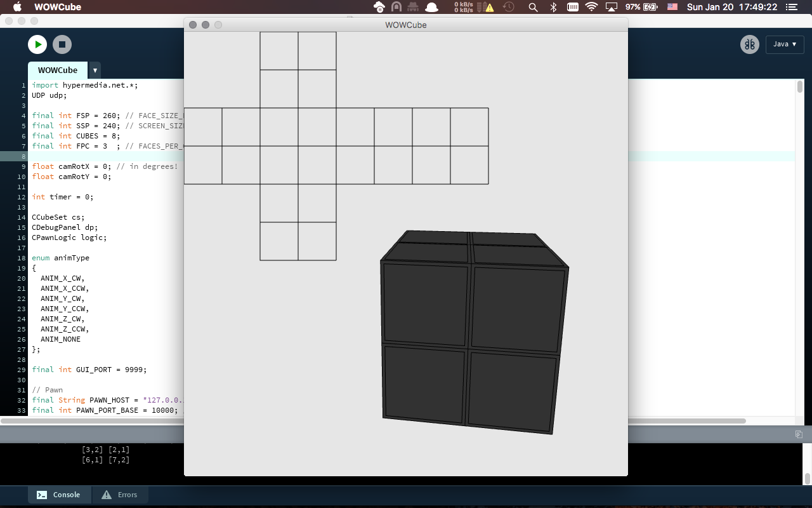Switch to the Console tab

point(60,495)
